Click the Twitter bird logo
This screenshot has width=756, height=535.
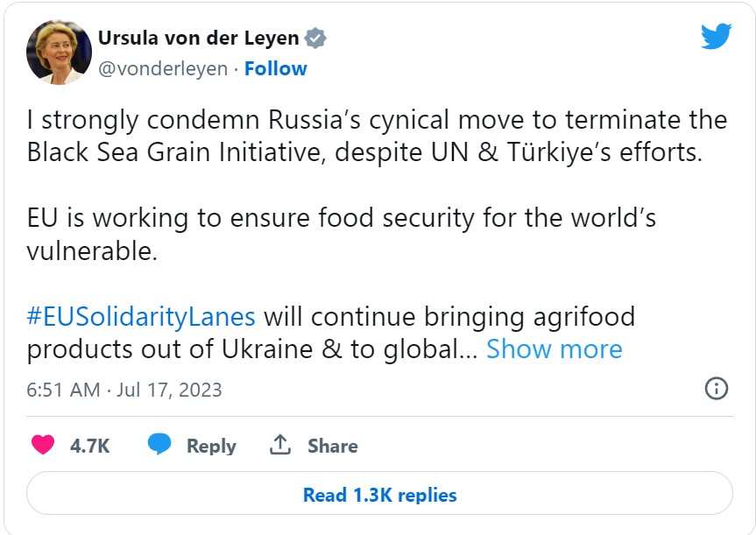716,36
